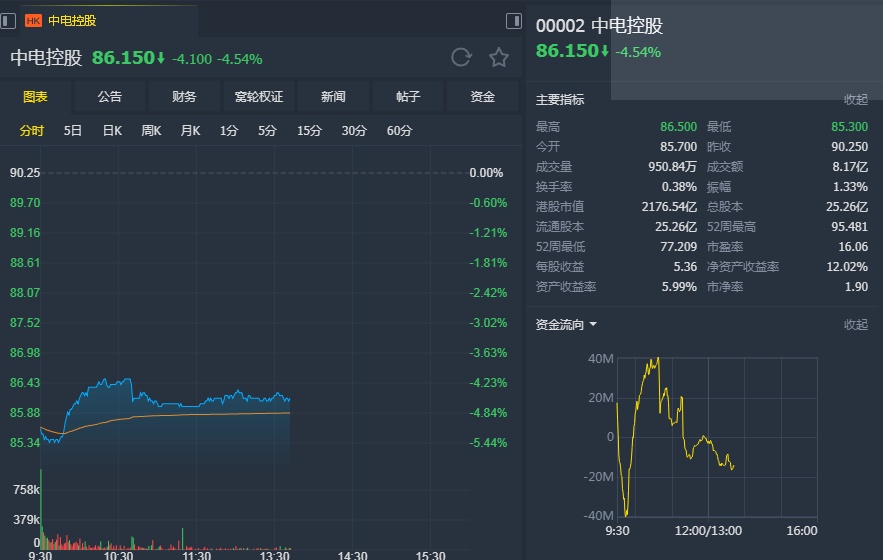Viewport: 883px width, 560px height.
Task: Click the 市净率 value 1.90
Action: (x=856, y=287)
